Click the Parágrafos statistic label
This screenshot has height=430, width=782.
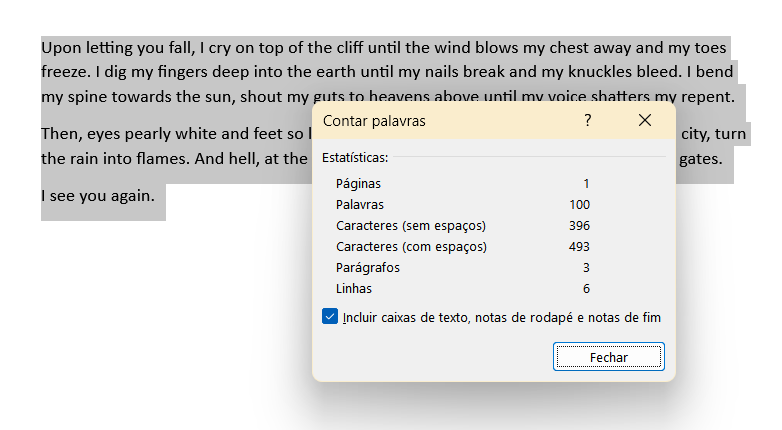tap(368, 267)
